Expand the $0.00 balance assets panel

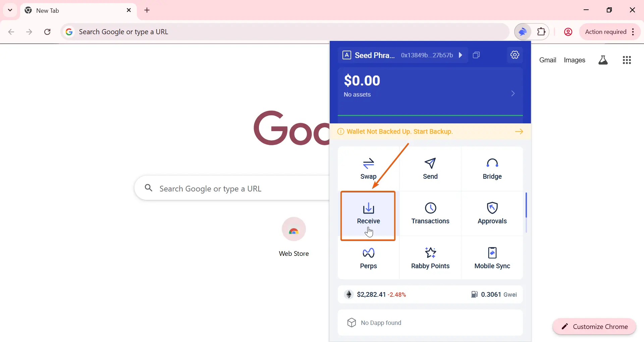pos(430,87)
